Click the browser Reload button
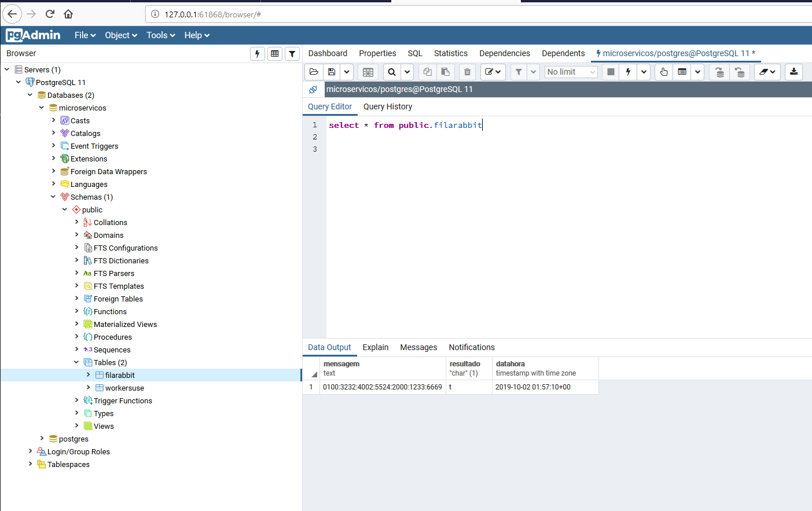 pyautogui.click(x=50, y=14)
